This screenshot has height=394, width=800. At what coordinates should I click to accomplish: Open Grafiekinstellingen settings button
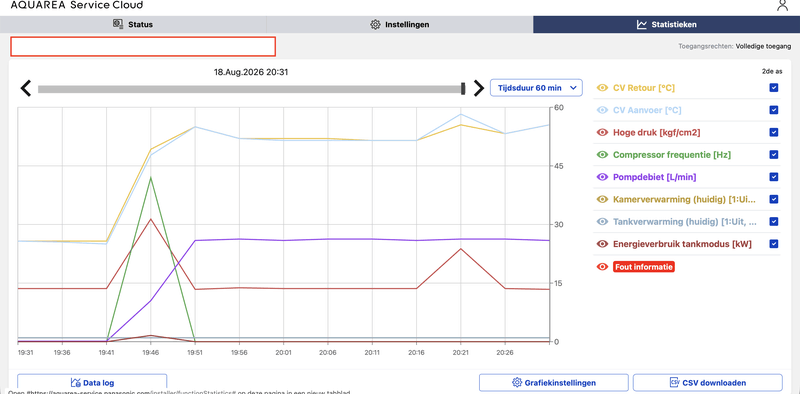click(x=554, y=383)
